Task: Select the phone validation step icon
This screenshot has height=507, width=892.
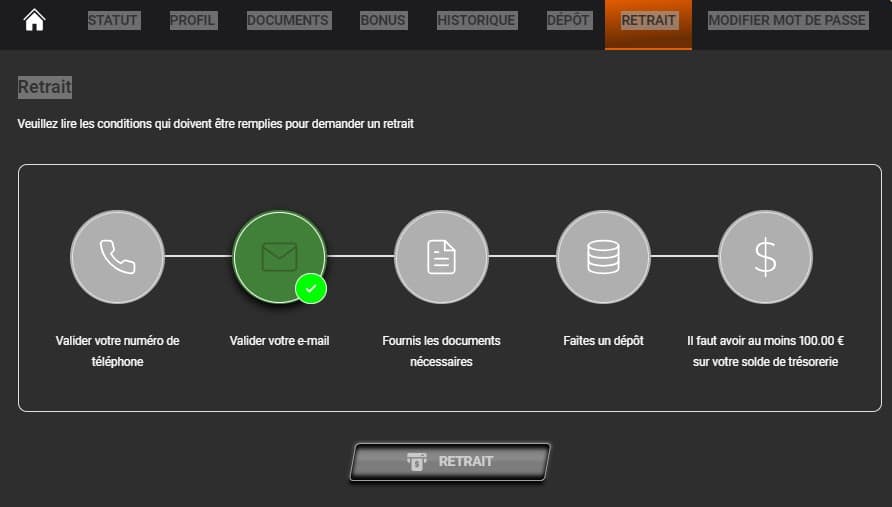Action: (117, 257)
